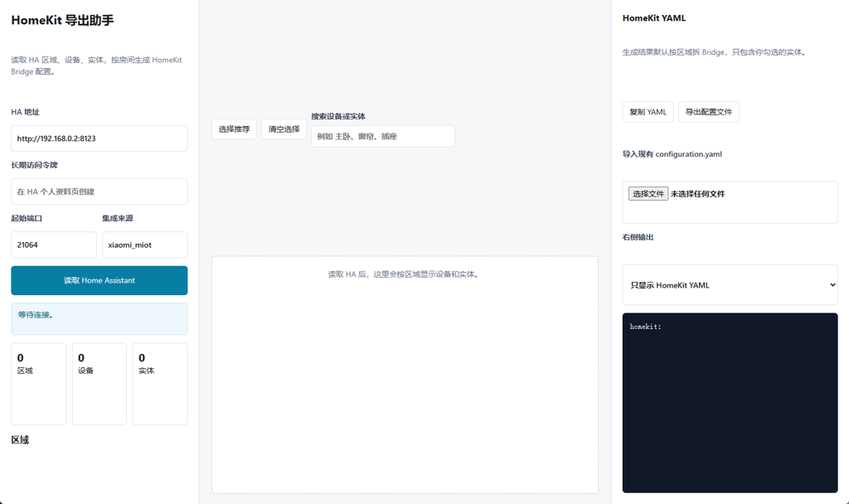Image resolution: width=849 pixels, height=504 pixels.
Task: Click the 未选择任何文件 label
Action: (x=697, y=194)
